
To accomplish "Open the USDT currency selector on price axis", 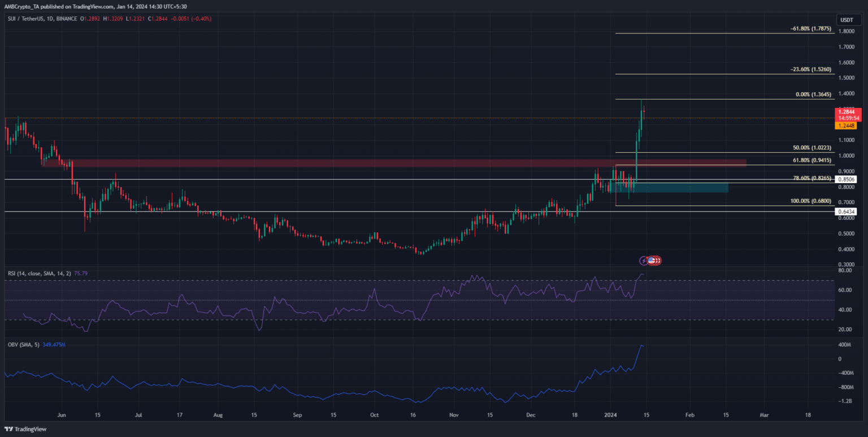I will [846, 20].
